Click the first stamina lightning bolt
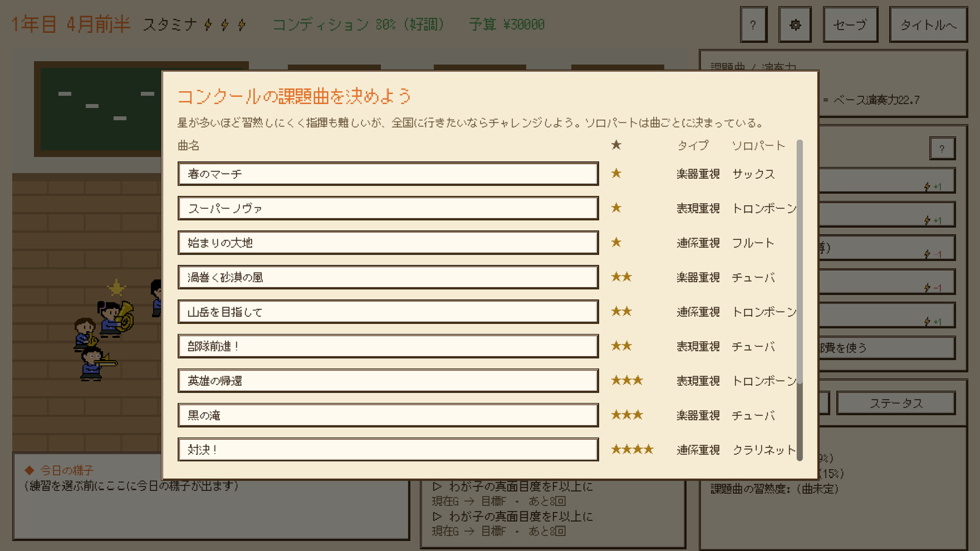 [x=208, y=24]
